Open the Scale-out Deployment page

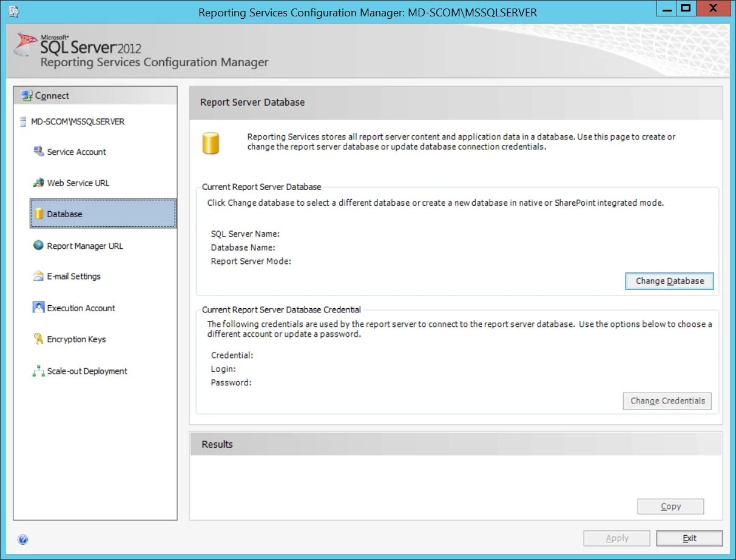pos(87,371)
